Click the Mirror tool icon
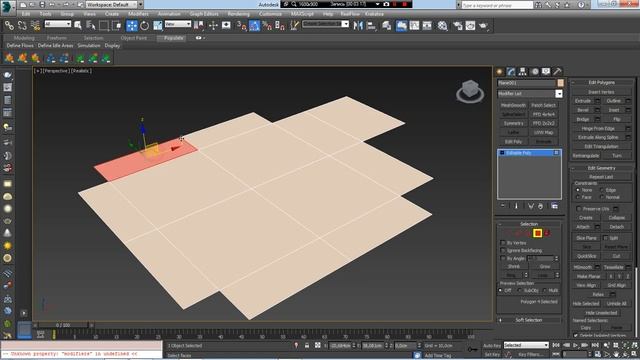This screenshot has height=360, width=640. click(358, 26)
